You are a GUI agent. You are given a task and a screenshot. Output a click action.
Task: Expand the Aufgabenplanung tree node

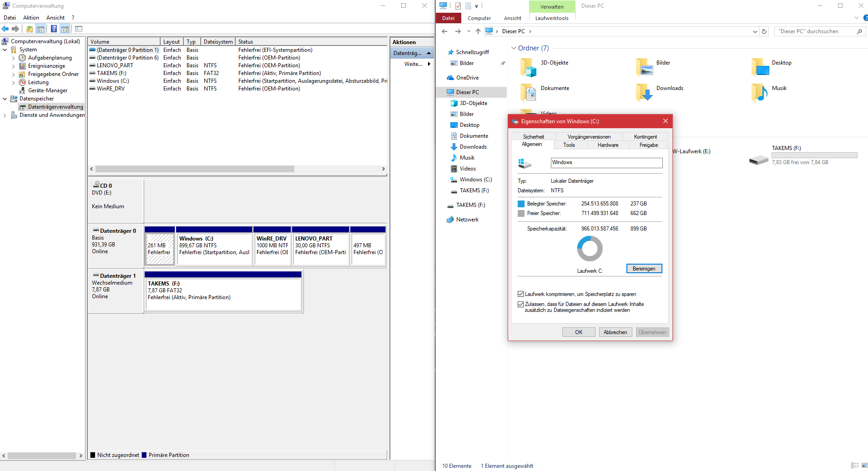click(x=14, y=58)
